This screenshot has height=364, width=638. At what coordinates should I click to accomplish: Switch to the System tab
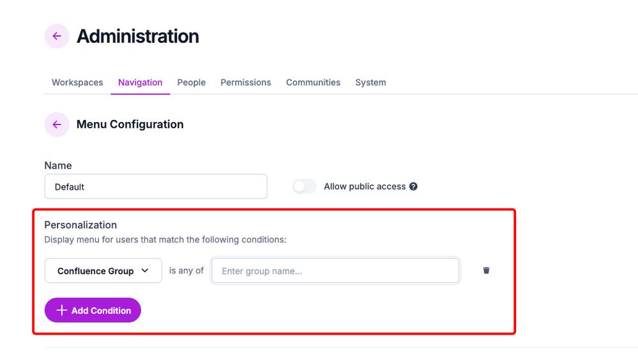370,82
